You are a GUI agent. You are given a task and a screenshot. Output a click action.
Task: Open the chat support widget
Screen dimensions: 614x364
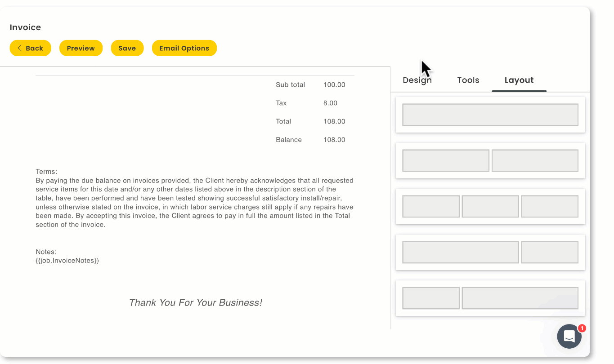click(569, 336)
